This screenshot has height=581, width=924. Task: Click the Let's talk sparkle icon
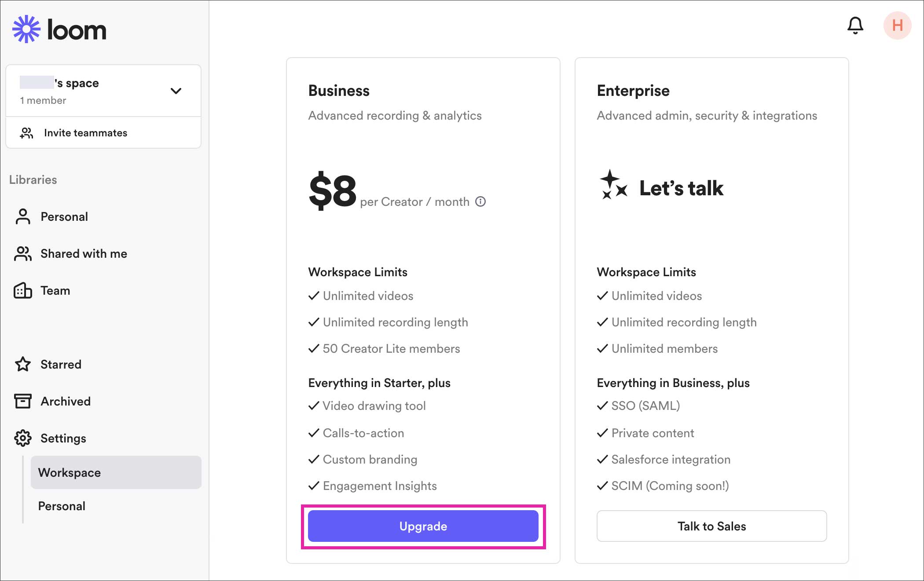pyautogui.click(x=613, y=185)
